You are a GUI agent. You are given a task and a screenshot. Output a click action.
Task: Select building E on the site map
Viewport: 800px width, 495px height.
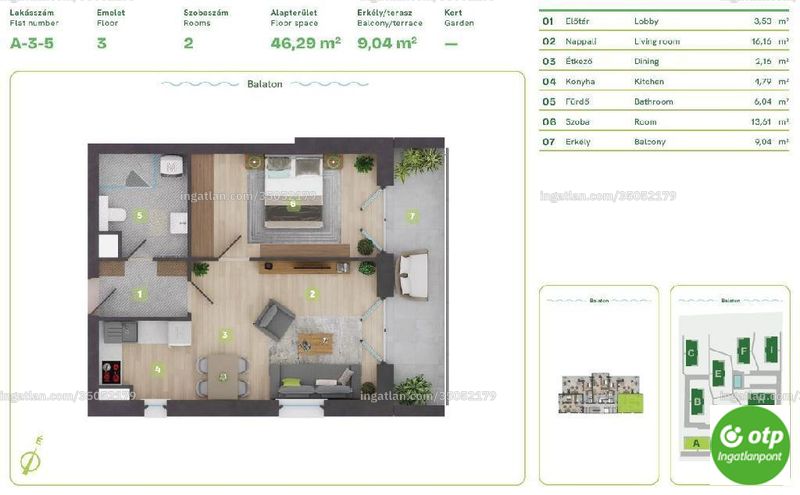point(718,373)
